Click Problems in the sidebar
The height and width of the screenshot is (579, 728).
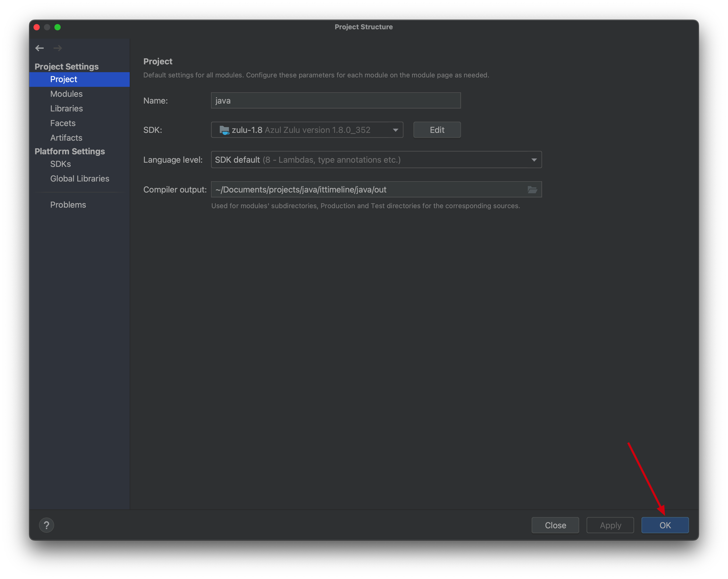68,205
